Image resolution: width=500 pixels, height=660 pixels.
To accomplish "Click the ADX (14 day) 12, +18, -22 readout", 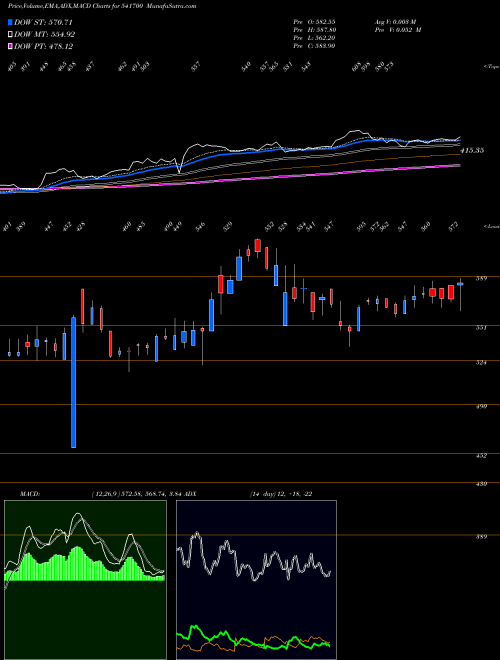I will pos(248,494).
